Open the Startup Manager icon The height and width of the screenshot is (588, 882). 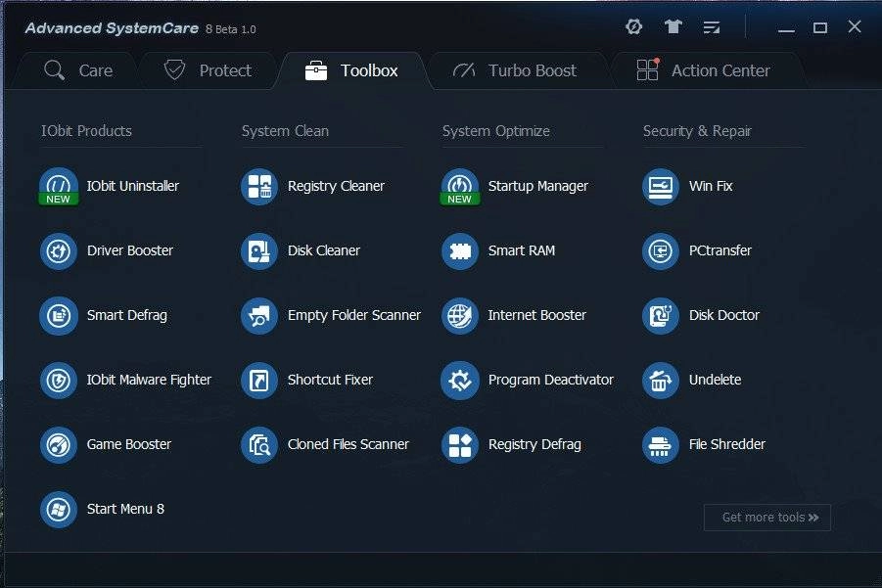(460, 187)
